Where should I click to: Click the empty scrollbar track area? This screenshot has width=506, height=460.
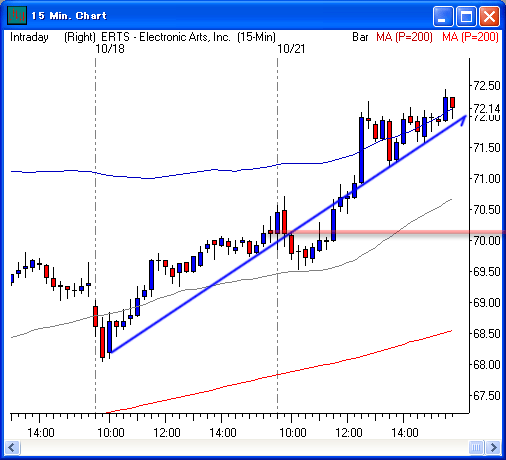(x=244, y=447)
